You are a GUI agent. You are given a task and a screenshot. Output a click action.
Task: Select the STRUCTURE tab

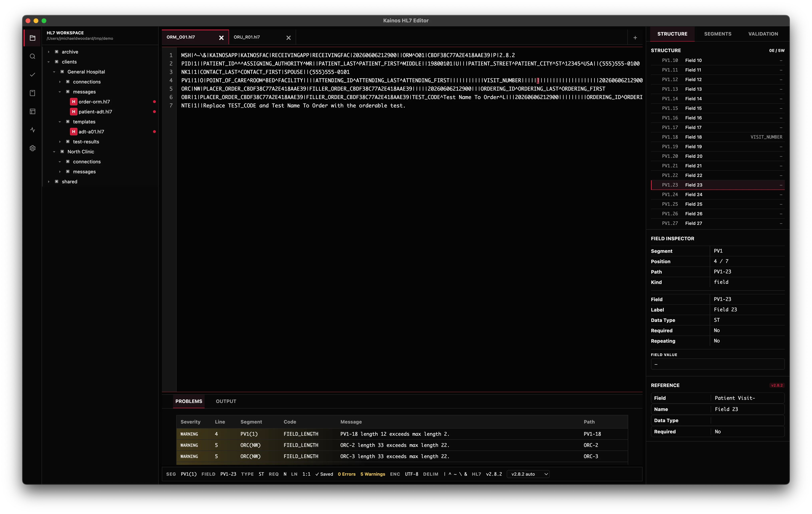(672, 34)
